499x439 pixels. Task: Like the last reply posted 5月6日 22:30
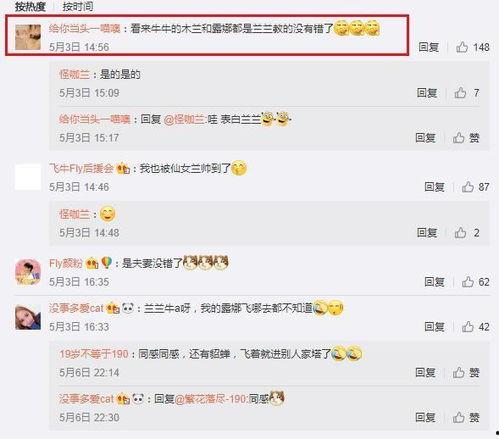(459, 417)
